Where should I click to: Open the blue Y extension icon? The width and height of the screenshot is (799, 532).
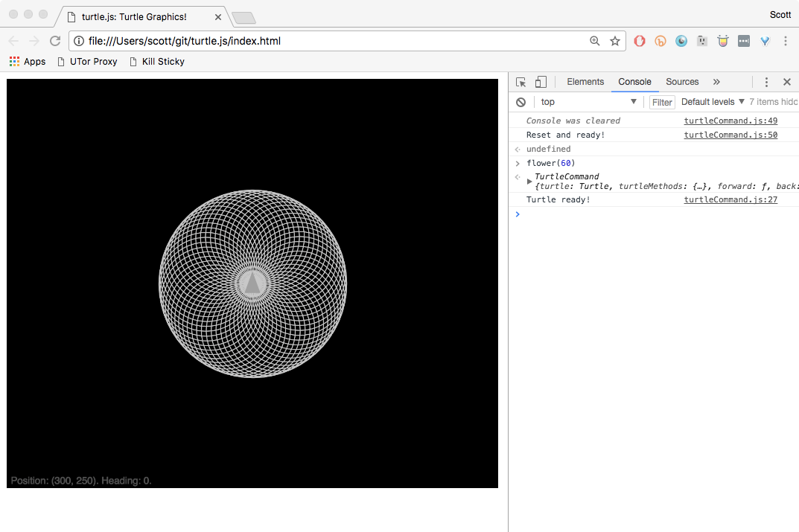tap(765, 41)
